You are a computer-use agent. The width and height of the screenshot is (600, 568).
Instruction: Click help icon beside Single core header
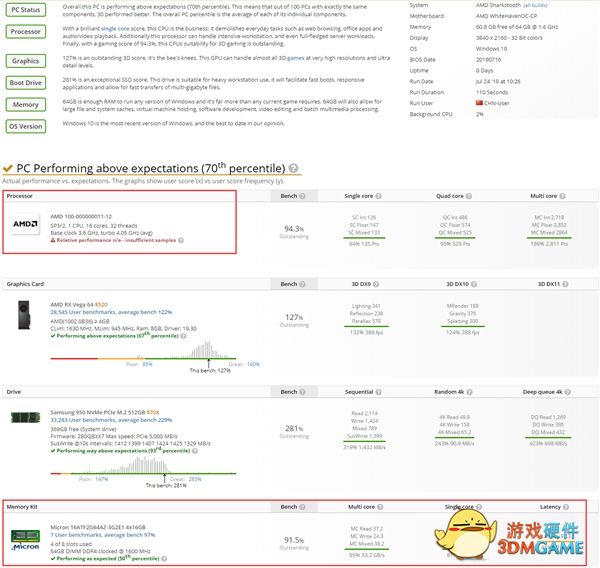pos(378,196)
